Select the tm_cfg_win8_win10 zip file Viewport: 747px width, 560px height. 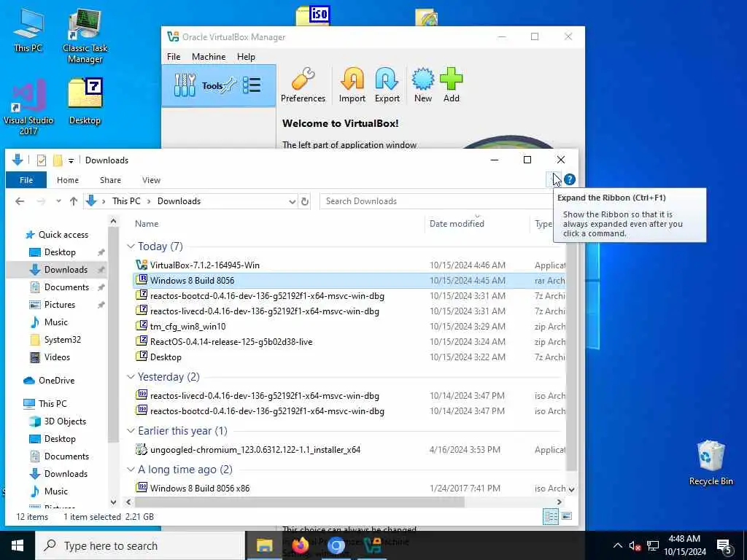pyautogui.click(x=187, y=326)
